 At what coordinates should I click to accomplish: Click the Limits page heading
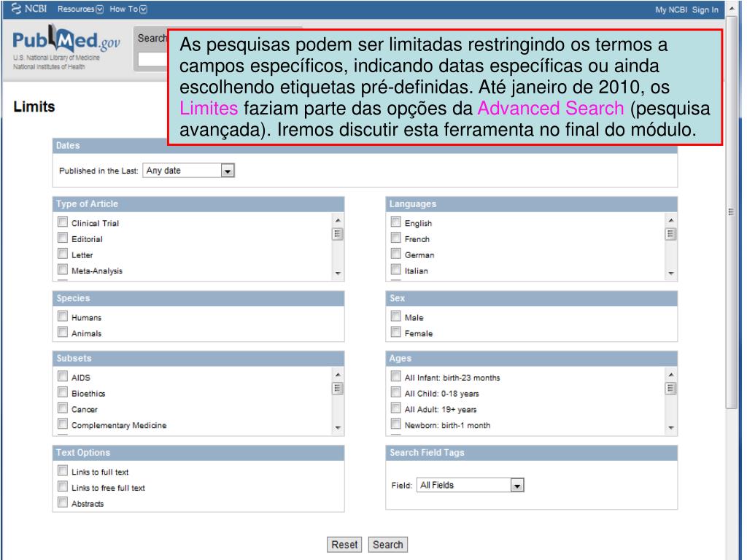tap(34, 106)
